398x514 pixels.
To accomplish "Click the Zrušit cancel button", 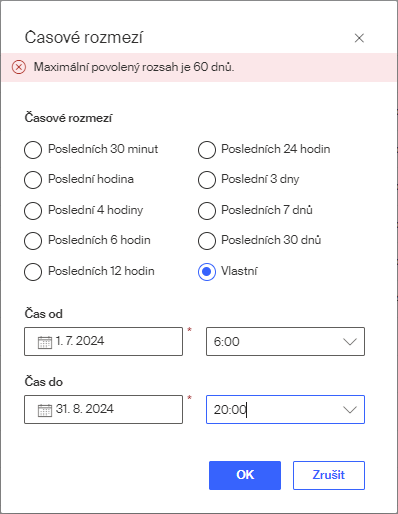I will click(329, 475).
